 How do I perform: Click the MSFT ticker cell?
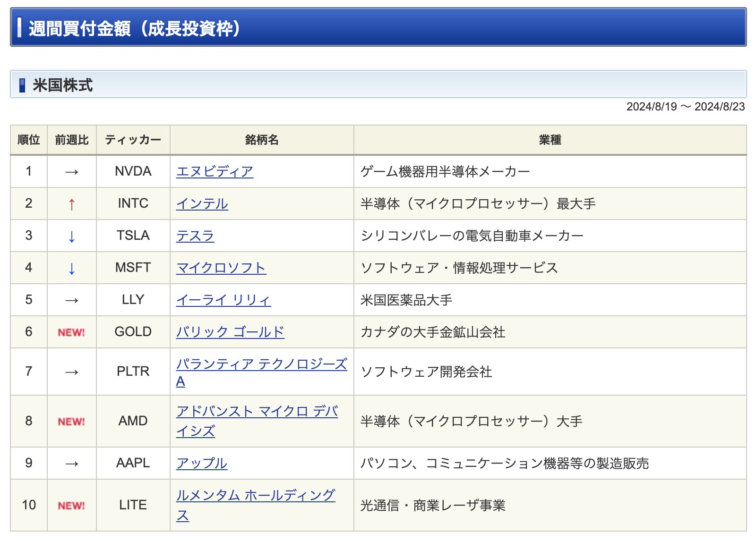pyautogui.click(x=133, y=268)
